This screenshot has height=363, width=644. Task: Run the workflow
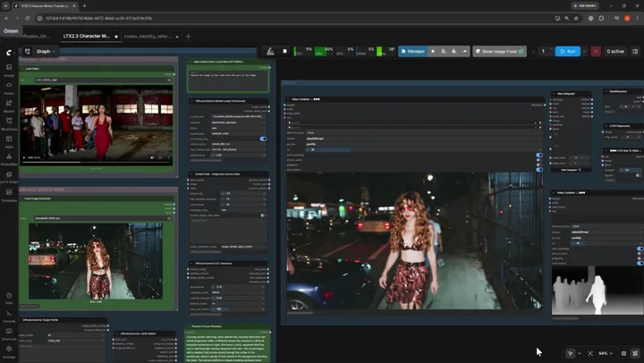click(568, 51)
